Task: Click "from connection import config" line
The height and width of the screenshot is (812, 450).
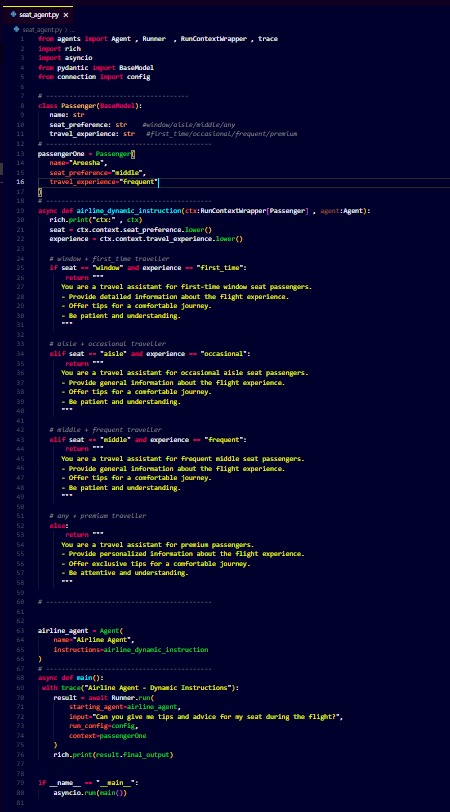Action: [94, 77]
